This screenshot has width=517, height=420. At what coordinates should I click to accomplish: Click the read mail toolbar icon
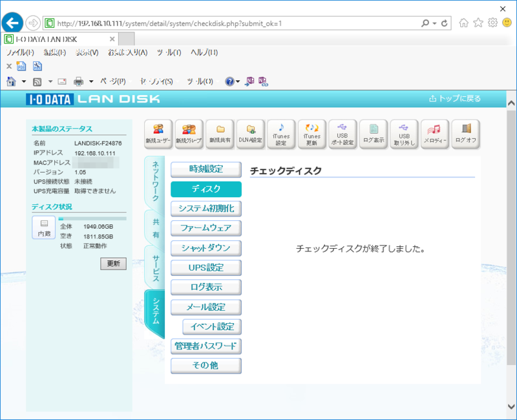62,81
